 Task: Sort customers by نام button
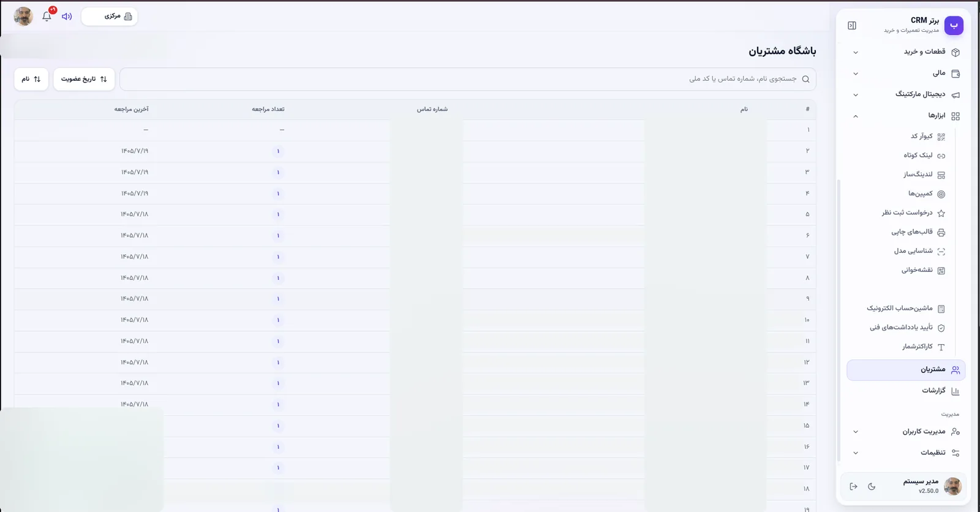[31, 79]
